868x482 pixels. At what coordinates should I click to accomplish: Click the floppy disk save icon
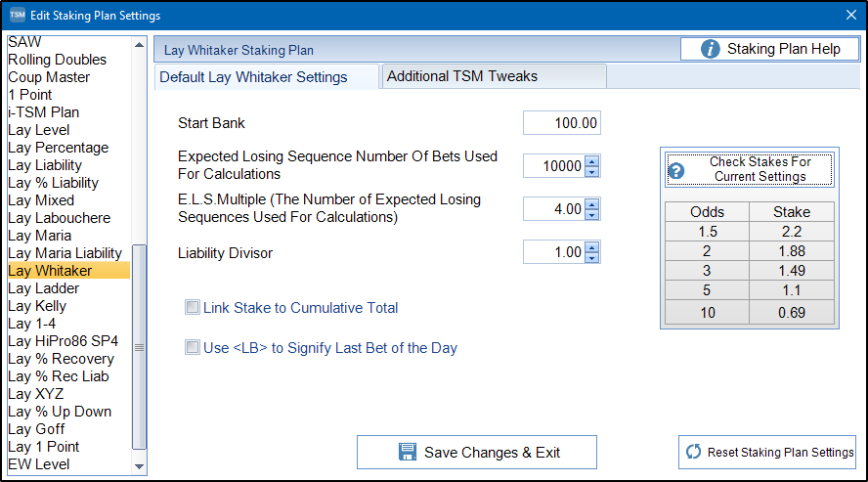[408, 452]
